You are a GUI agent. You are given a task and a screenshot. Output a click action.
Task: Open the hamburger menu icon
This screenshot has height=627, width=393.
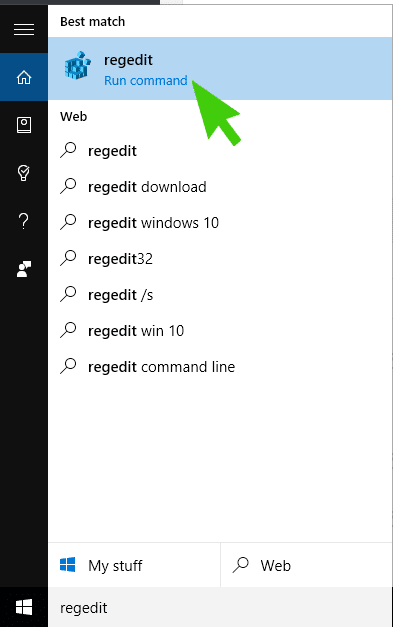click(x=24, y=29)
